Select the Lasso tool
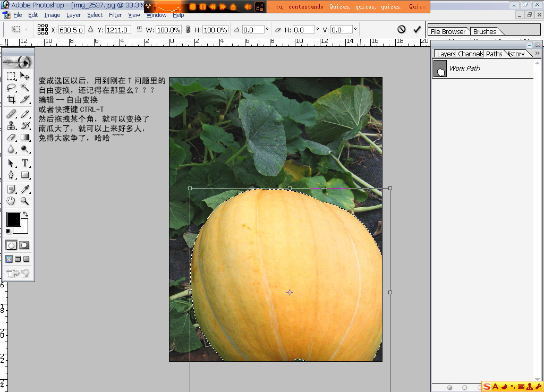The image size is (544, 392). click(11, 88)
